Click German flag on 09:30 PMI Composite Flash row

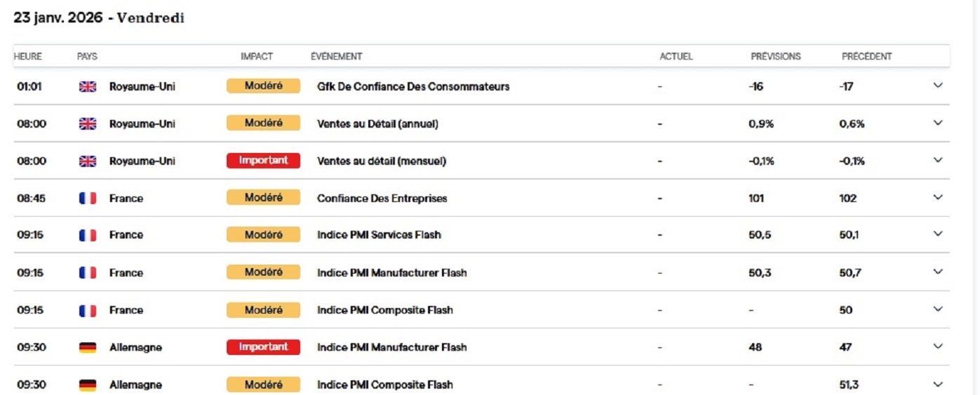(x=87, y=384)
